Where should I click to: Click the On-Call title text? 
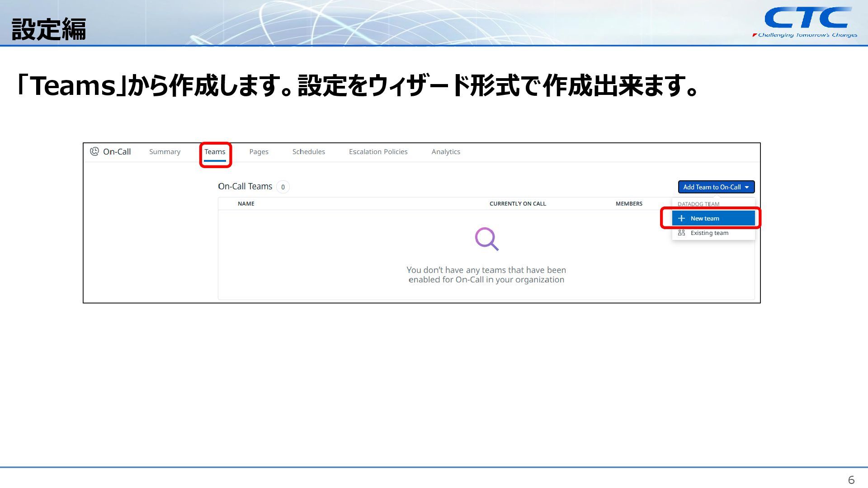point(117,152)
